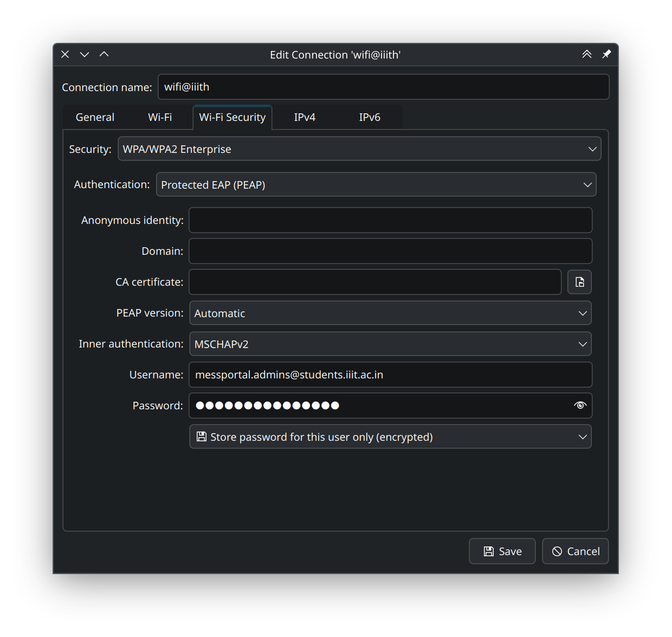Click the keep-above double chevron icon
The width and height of the screenshot is (672, 637).
pos(587,54)
